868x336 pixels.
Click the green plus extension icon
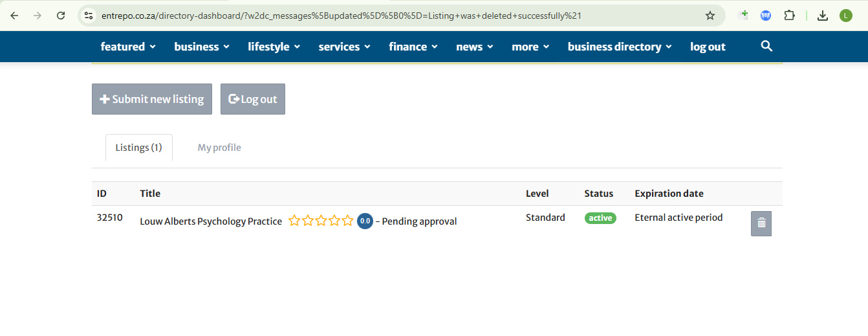click(x=743, y=16)
